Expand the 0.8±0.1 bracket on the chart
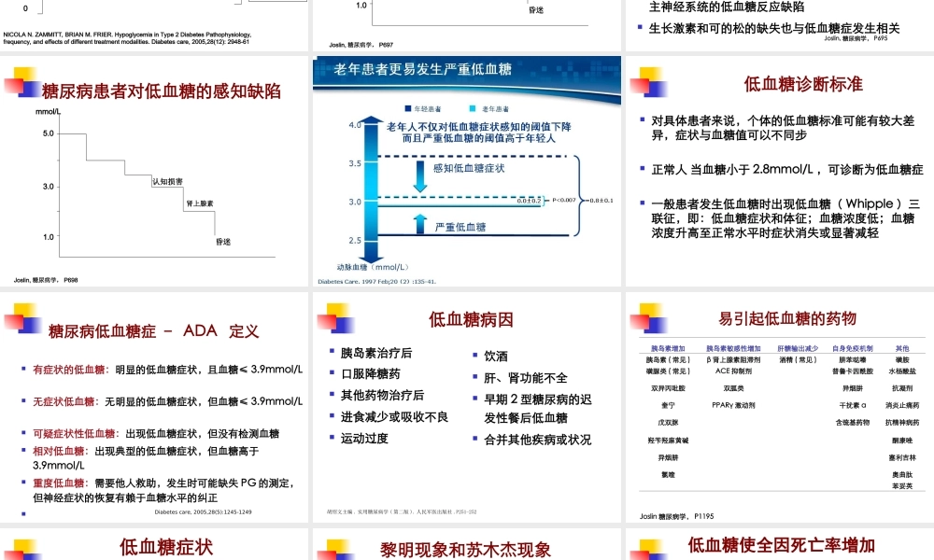 point(601,201)
